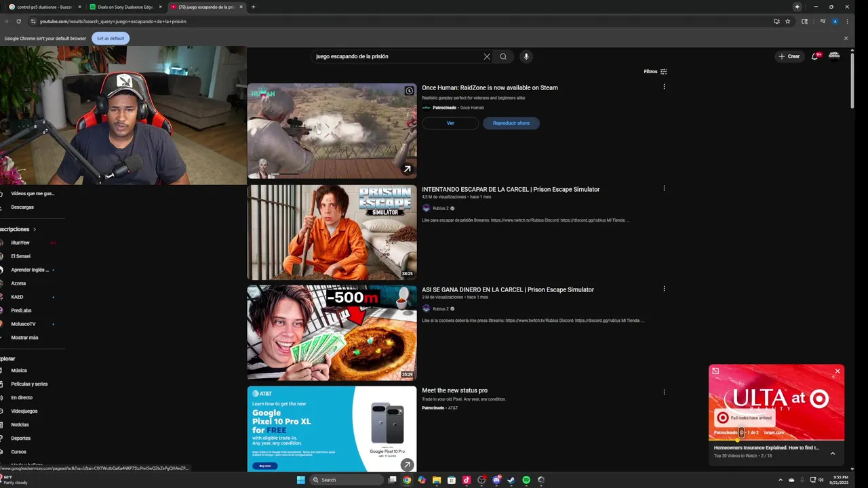Dismiss the default browser infobar
The width and height of the screenshot is (868, 488).
[846, 38]
